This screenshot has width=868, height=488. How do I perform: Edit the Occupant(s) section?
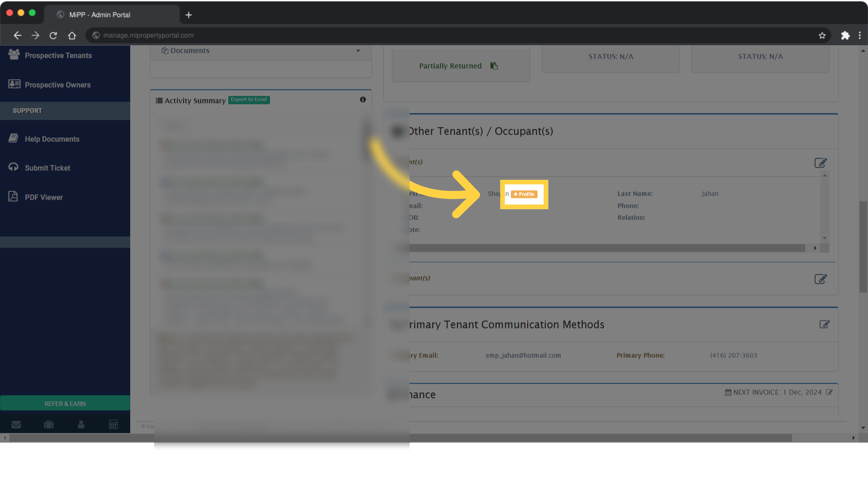point(821,279)
